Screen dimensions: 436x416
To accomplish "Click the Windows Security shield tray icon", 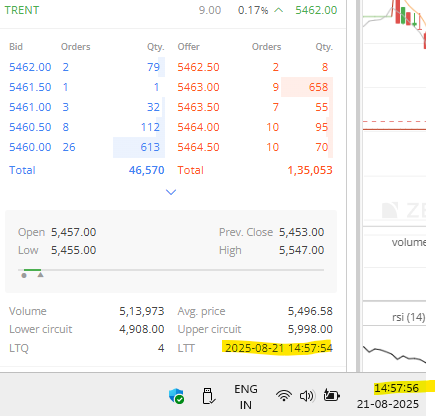I will (176, 396).
